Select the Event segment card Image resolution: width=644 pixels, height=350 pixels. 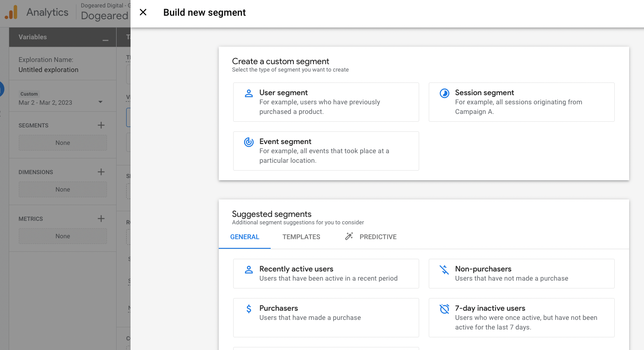pyautogui.click(x=326, y=151)
